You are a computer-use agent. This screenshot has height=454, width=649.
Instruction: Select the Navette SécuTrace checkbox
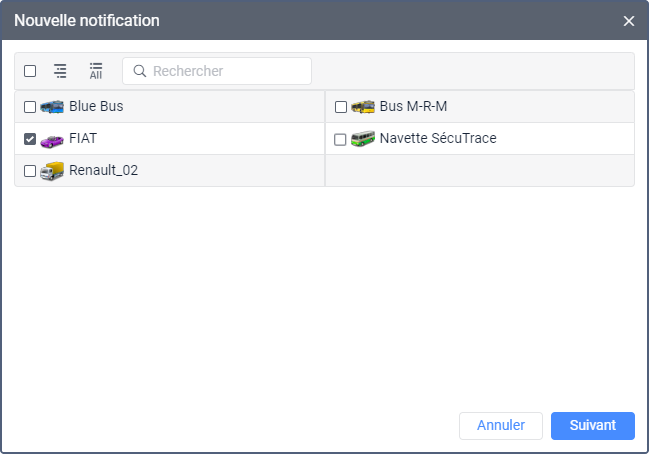coord(341,139)
